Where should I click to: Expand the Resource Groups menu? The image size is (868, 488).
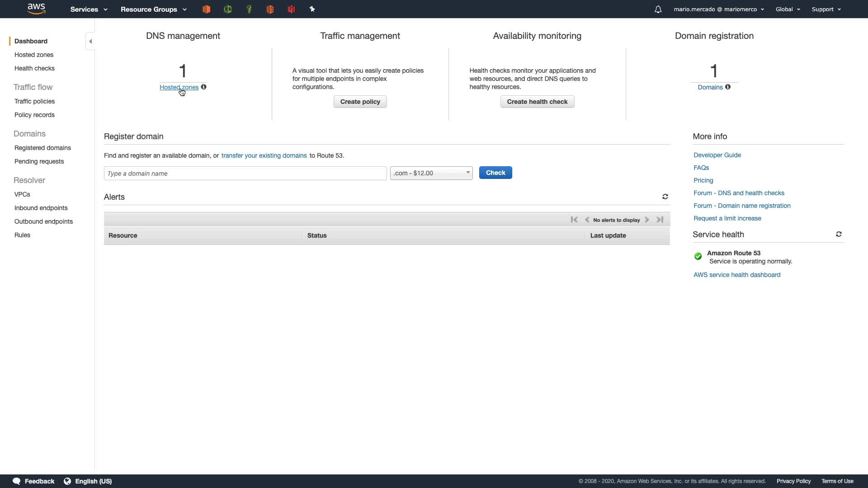coord(153,9)
